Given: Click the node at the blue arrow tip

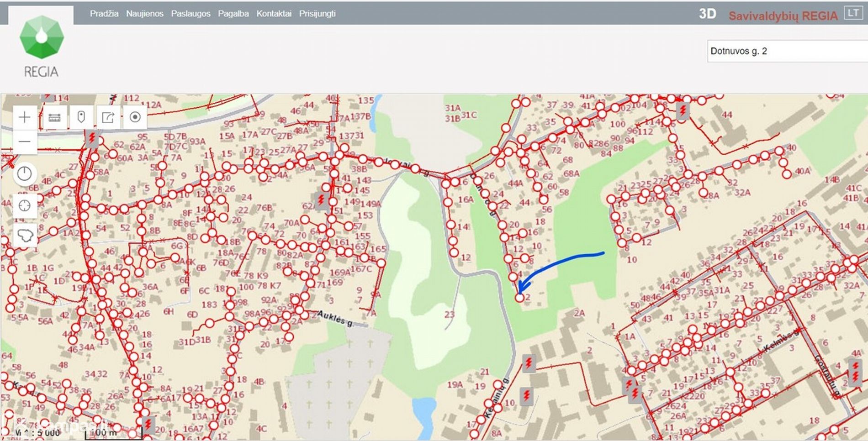Looking at the screenshot, I should coord(519,298).
